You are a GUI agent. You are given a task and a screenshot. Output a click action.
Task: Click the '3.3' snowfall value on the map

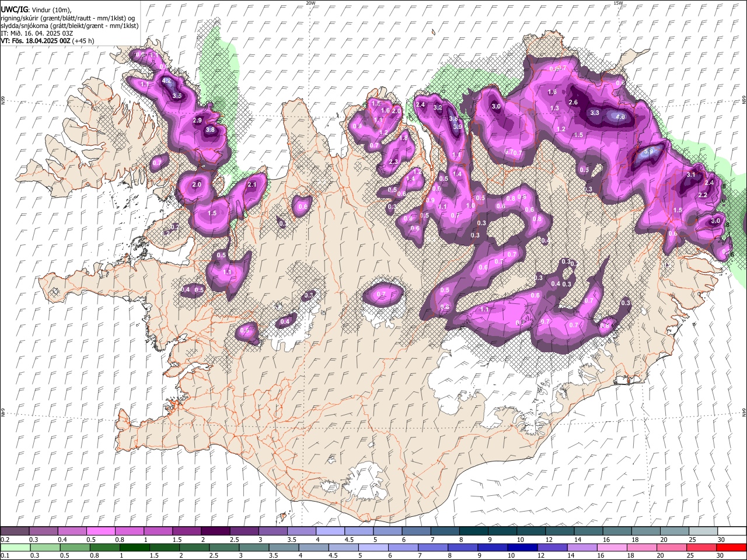595,113
